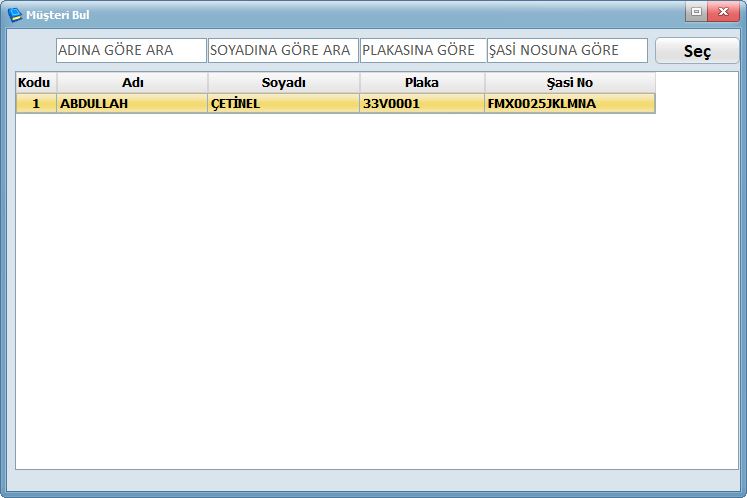The width and height of the screenshot is (747, 498).
Task: Click the FMX0025JKLMNA chassis number cell
Action: (x=569, y=103)
